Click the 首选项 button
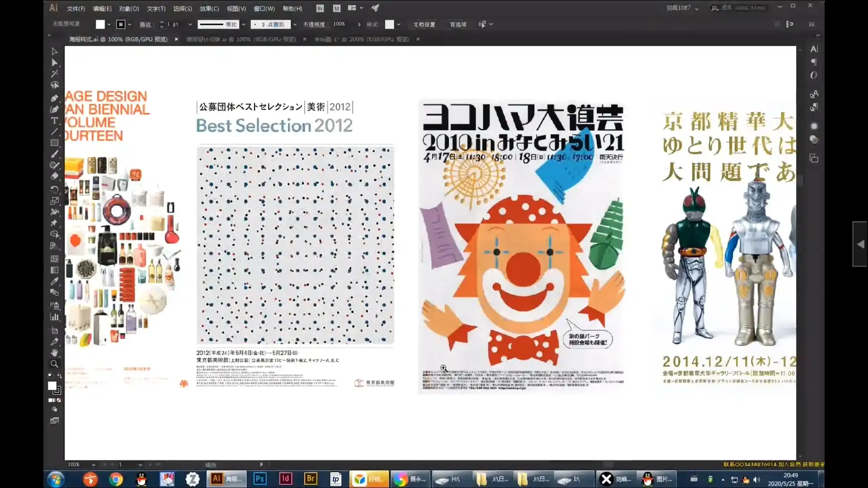868x488 pixels. pyautogui.click(x=458, y=24)
